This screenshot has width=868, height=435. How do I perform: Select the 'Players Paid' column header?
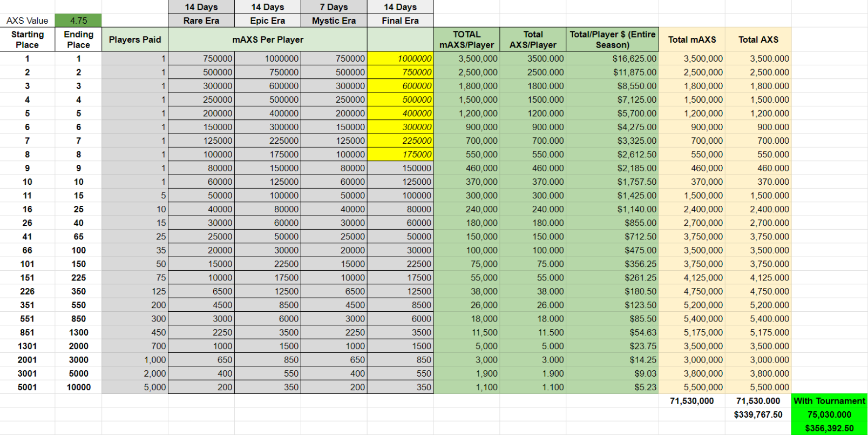click(135, 39)
